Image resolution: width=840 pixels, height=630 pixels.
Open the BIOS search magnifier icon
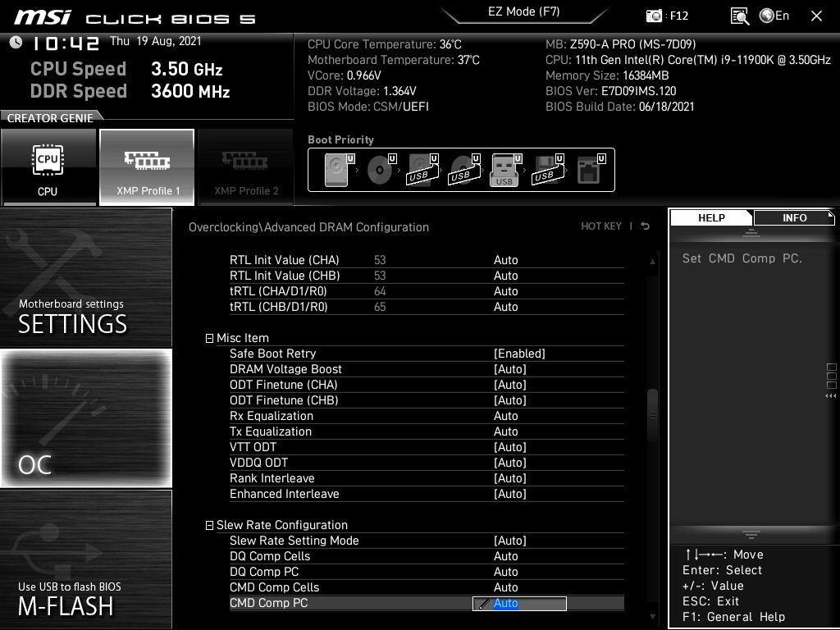[740, 16]
